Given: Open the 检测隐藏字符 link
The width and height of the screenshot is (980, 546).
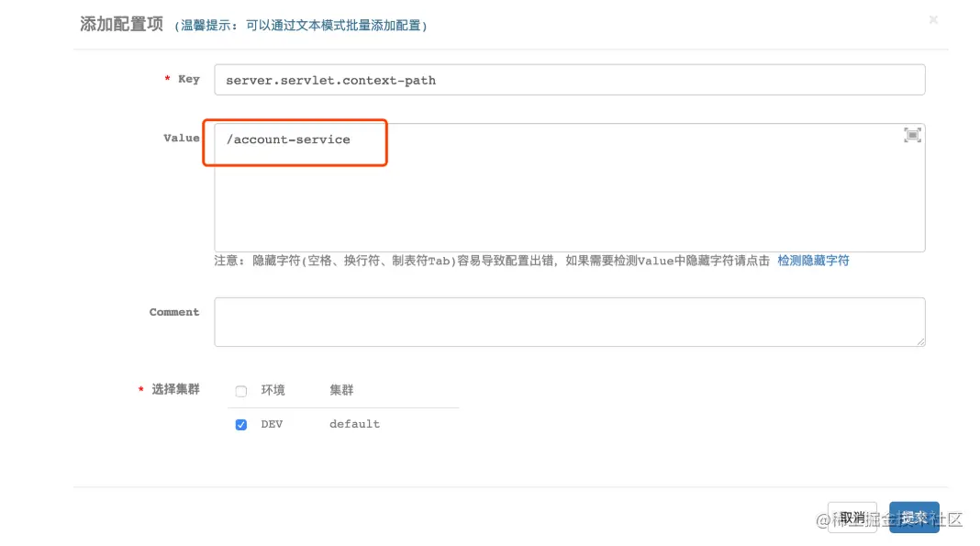Looking at the screenshot, I should (813, 261).
